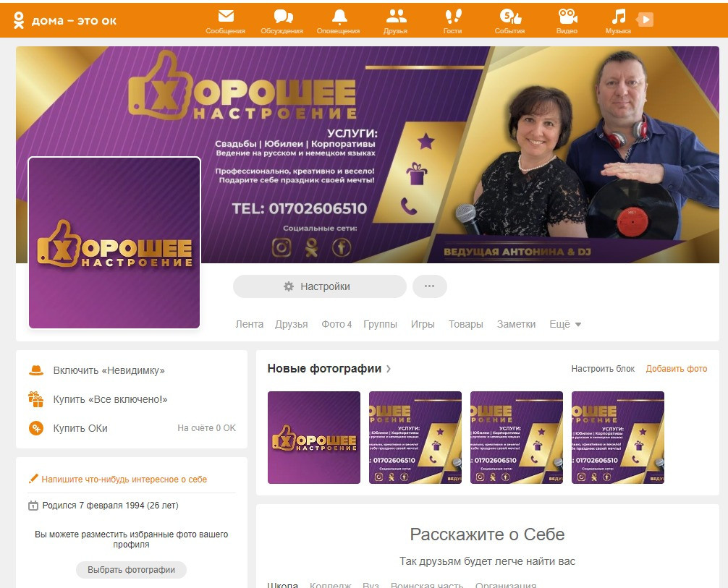Open the Друзья people icon
This screenshot has width=728, height=588.
396,16
